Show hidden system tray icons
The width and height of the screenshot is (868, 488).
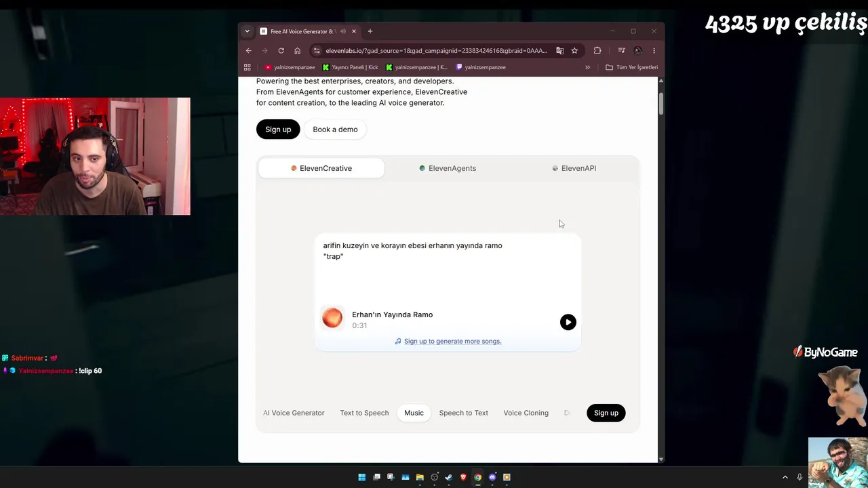(x=785, y=477)
